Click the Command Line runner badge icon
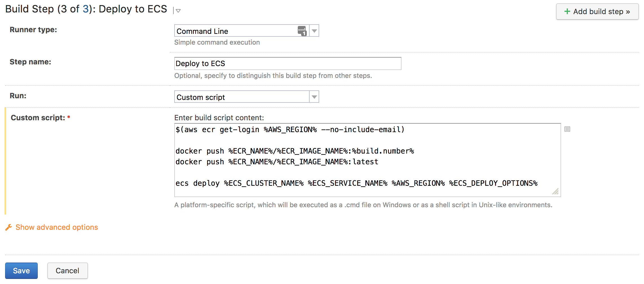This screenshot has height=284, width=644. click(302, 30)
